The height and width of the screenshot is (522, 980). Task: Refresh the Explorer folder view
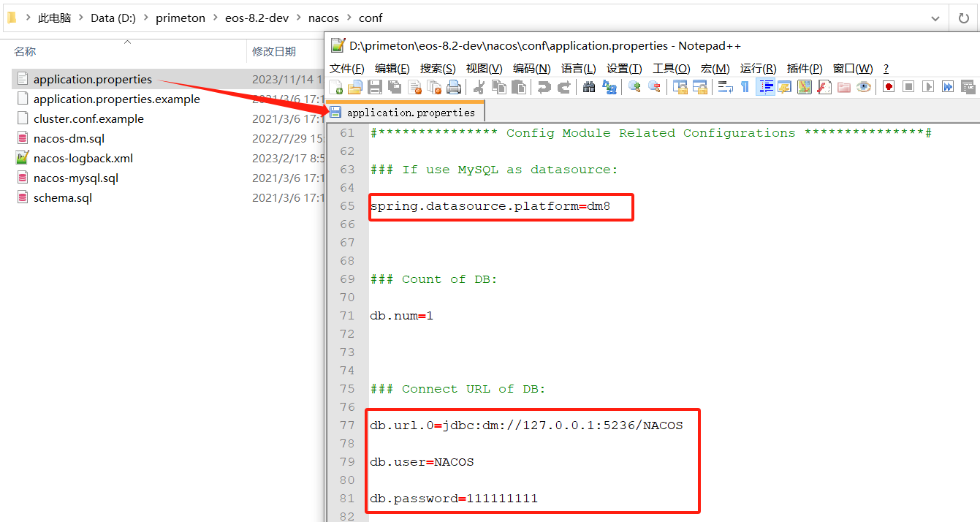[963, 18]
